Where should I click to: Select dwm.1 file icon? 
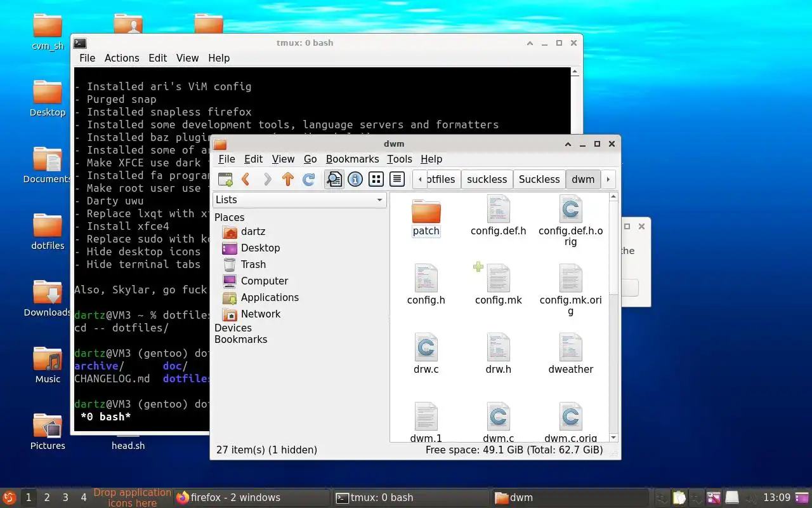pos(426,417)
